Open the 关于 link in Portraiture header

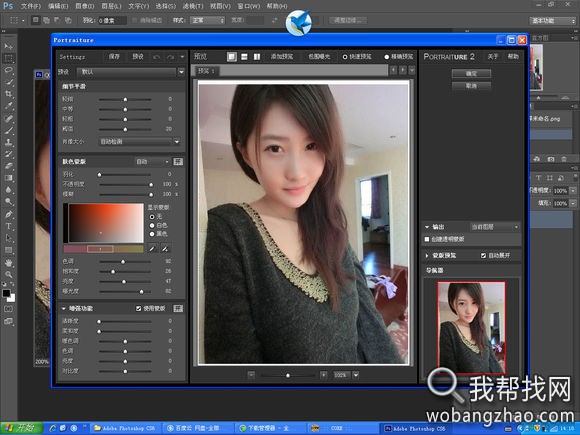click(x=493, y=57)
